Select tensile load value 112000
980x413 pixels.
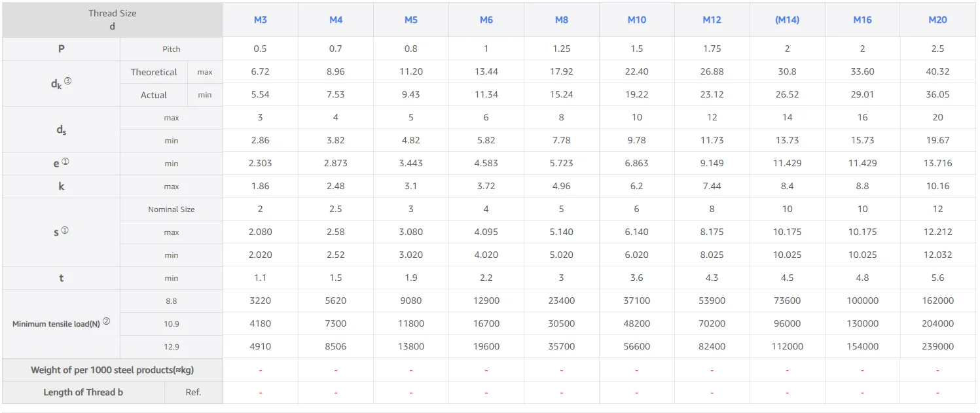tap(788, 346)
